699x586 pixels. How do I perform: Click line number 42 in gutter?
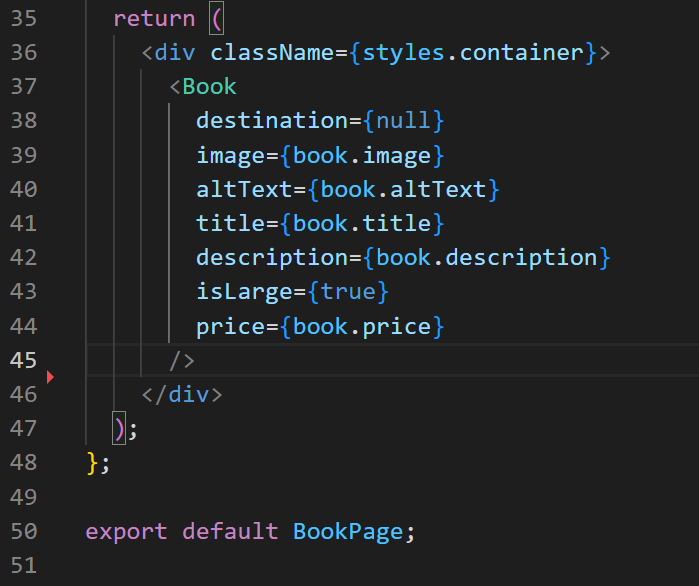[24, 258]
